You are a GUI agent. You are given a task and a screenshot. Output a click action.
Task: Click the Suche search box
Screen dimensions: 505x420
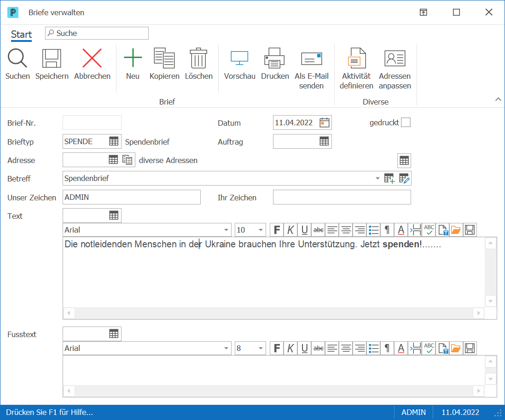coord(97,33)
